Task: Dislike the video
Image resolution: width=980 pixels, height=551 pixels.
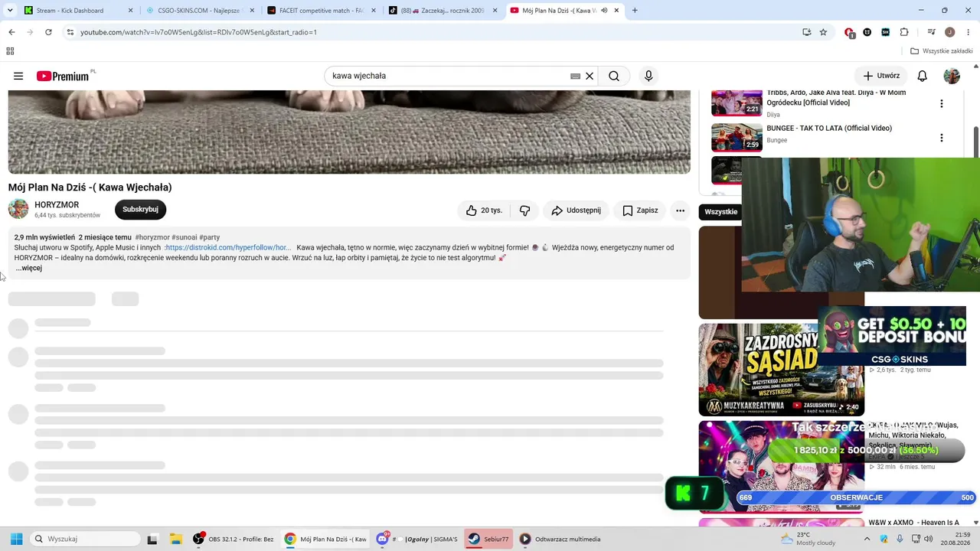Action: [x=524, y=210]
